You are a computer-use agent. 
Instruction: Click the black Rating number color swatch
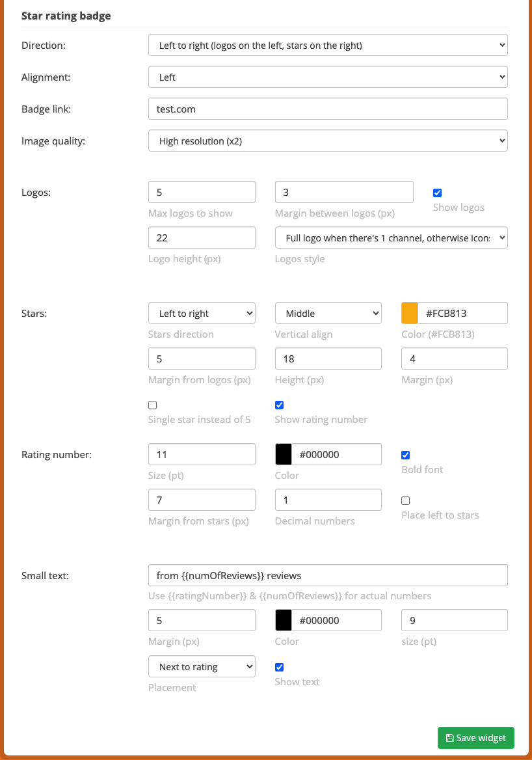tap(284, 454)
